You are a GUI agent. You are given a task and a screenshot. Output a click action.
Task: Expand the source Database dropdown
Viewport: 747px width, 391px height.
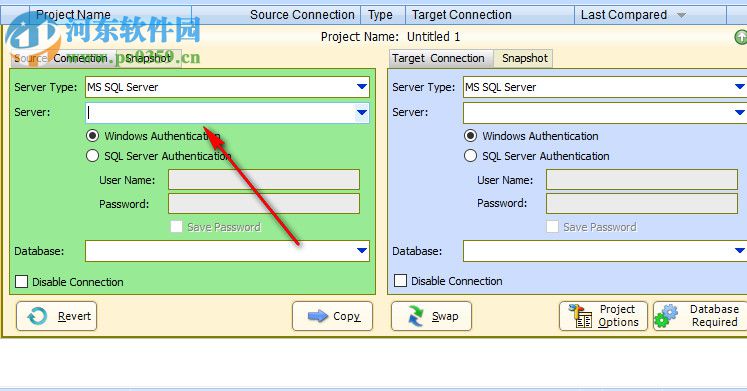point(362,251)
